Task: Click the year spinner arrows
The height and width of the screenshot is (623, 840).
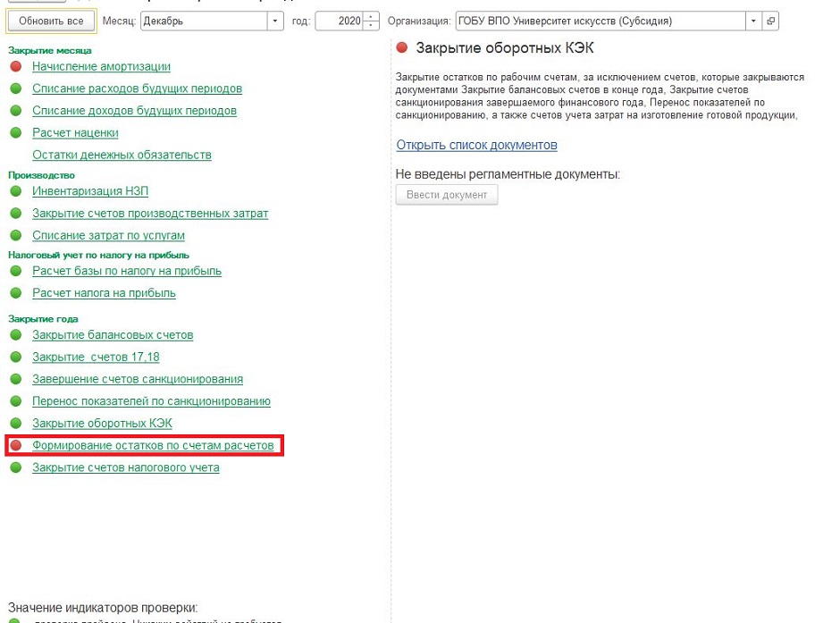Action: 372,21
